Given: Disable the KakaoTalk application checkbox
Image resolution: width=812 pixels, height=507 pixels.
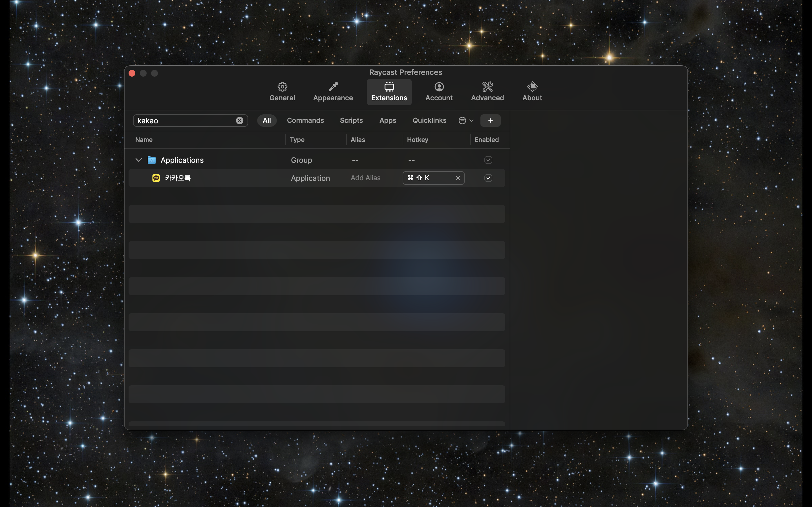Looking at the screenshot, I should [488, 178].
